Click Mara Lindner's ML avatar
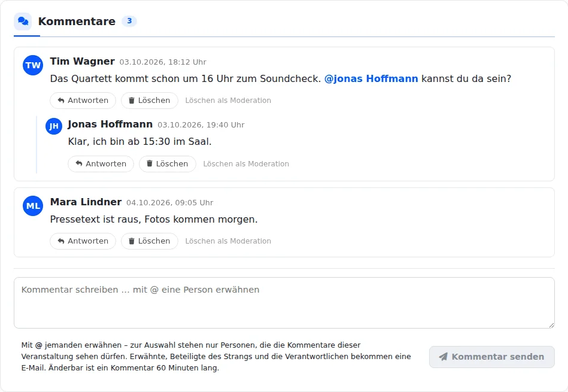568x392 pixels. pyautogui.click(x=33, y=206)
